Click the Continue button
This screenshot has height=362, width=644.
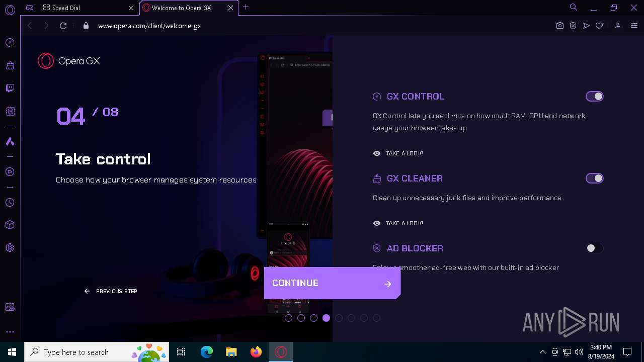pos(332,283)
